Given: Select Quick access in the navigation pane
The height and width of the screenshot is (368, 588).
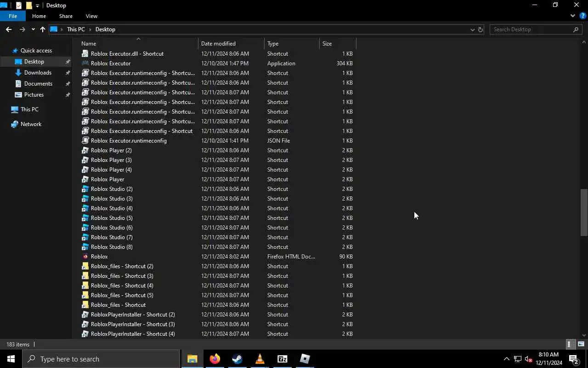Looking at the screenshot, I should coord(36,51).
